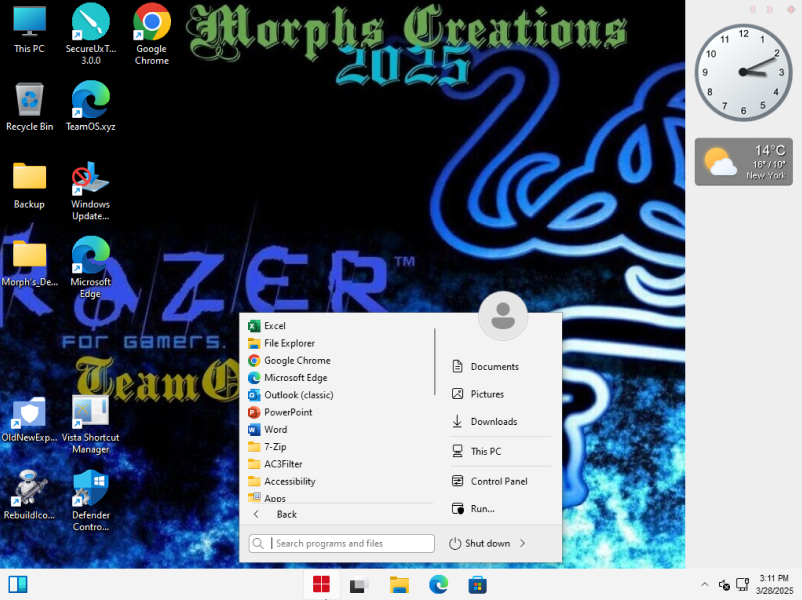Select the Morph's_De... folder on desktop
Image resolution: width=802 pixels, height=600 pixels.
(x=29, y=263)
